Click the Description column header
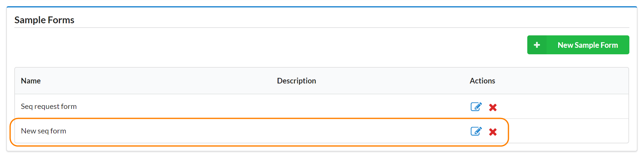This screenshot has height=157, width=644. pyautogui.click(x=296, y=81)
